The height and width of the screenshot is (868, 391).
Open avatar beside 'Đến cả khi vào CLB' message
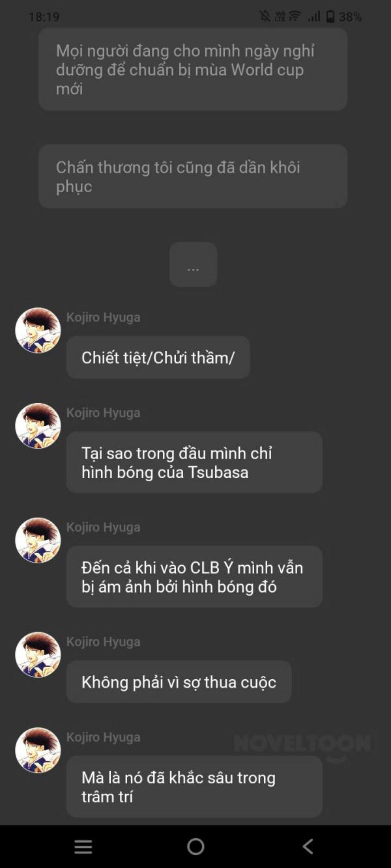tap(38, 540)
